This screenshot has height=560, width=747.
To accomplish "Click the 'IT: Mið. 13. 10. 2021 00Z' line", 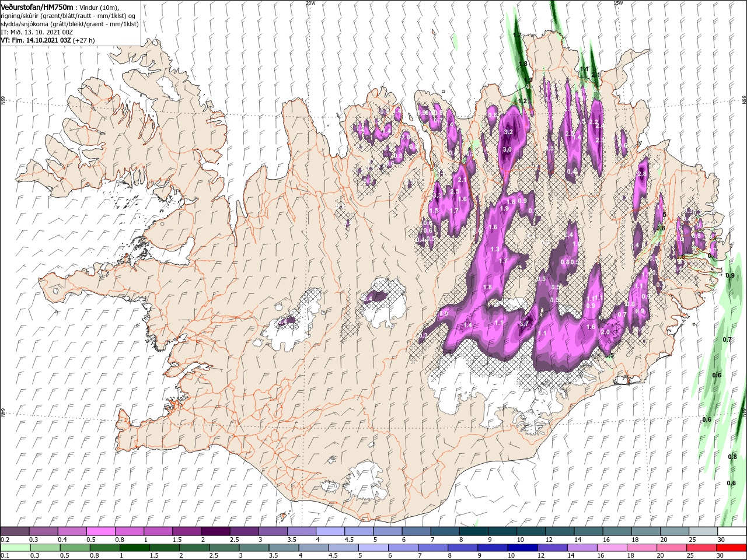I will coord(36,32).
